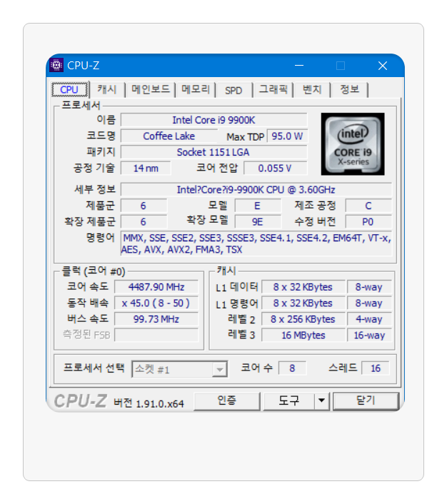Screen dimensions: 447x504
Task: Click the 14 nm process value
Action: [146, 168]
